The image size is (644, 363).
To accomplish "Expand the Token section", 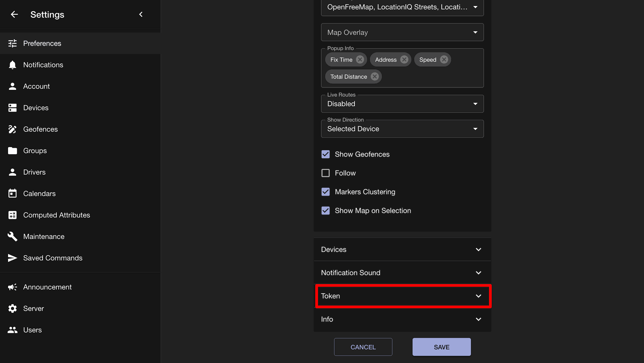I will 402,296.
